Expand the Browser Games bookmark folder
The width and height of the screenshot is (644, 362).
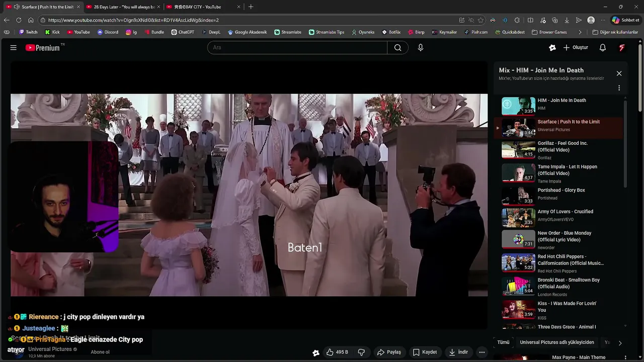tap(549, 32)
